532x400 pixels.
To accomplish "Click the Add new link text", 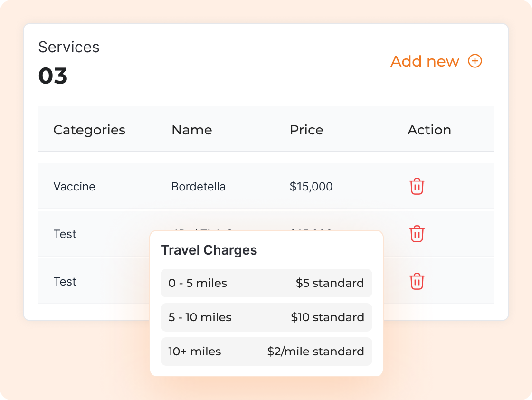I will 425,61.
